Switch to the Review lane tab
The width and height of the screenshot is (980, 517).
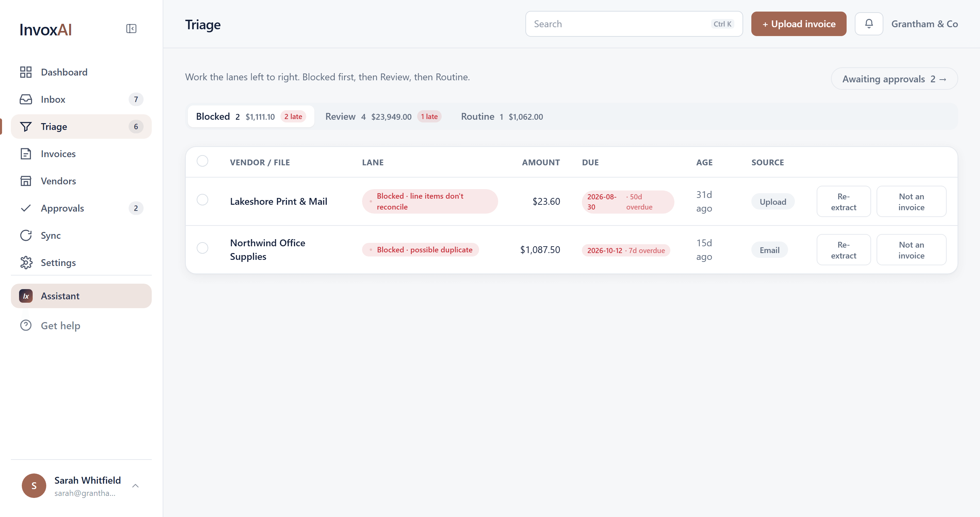click(383, 116)
